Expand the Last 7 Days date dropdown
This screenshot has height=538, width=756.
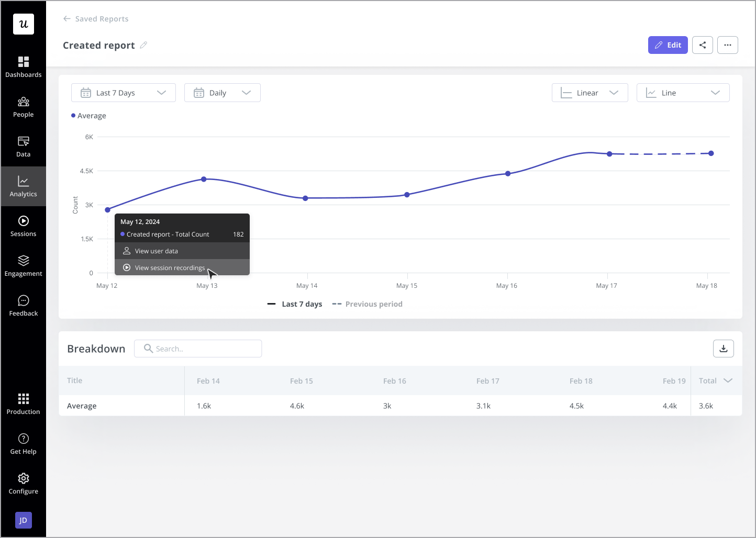pyautogui.click(x=124, y=93)
